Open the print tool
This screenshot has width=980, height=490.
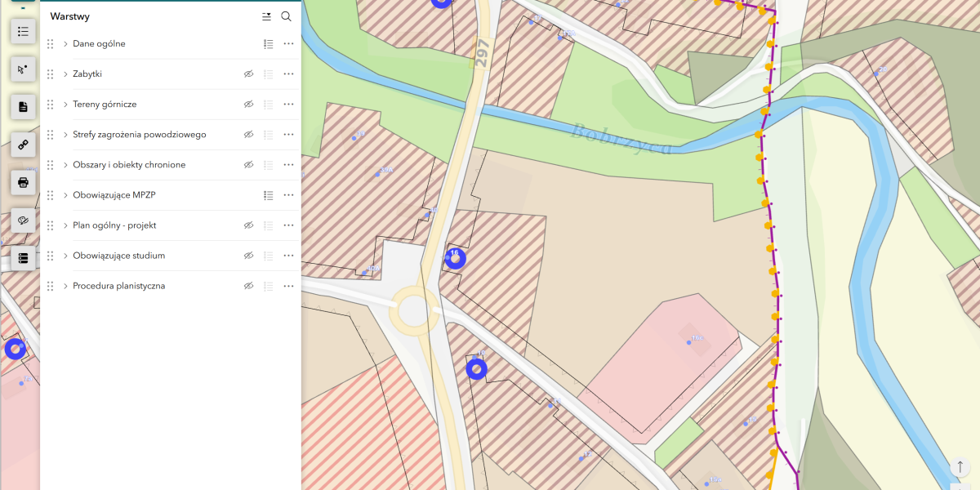point(23,182)
